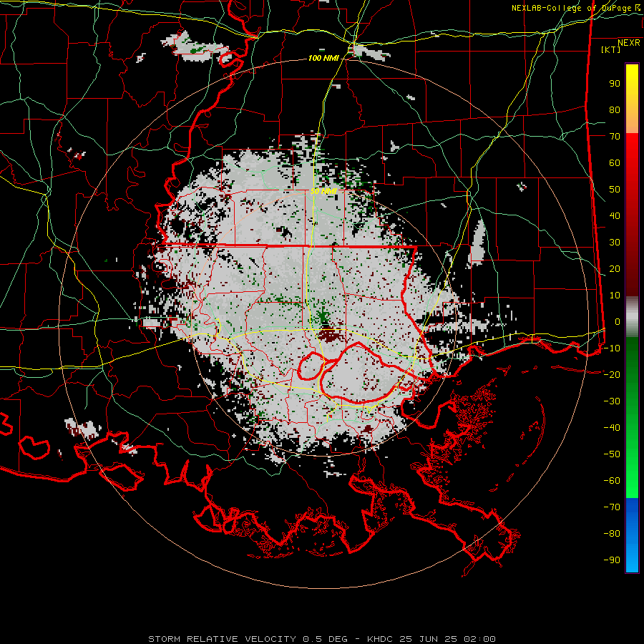This screenshot has width=644, height=644.
Task: Click the "KHDC" station ID in the caption
Action: pos(379,639)
